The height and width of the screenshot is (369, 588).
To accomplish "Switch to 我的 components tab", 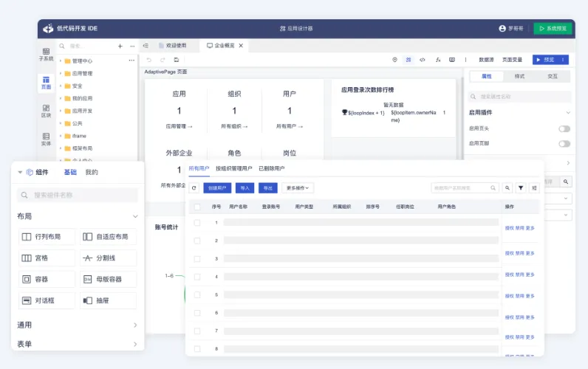I will tap(92, 173).
